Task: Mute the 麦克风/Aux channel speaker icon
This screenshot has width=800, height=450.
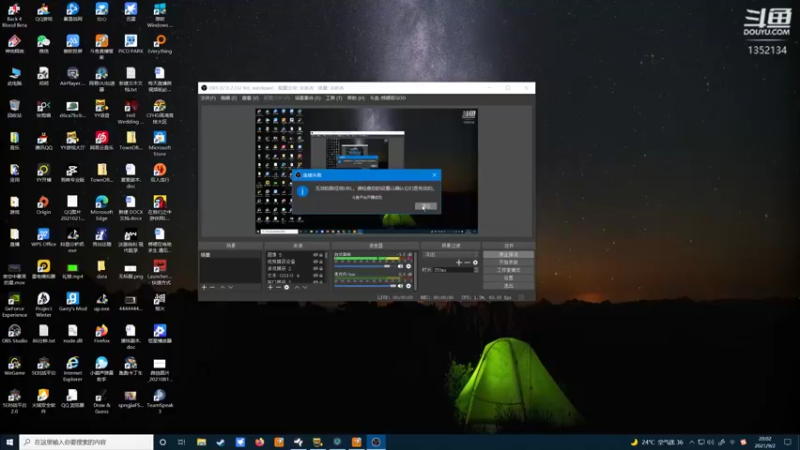Action: coord(401,286)
